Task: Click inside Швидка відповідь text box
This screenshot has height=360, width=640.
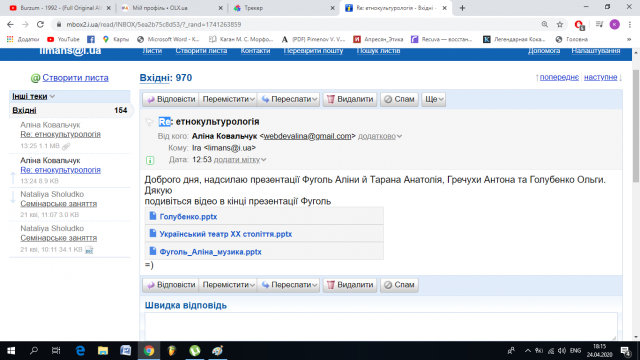Action: tap(381, 326)
